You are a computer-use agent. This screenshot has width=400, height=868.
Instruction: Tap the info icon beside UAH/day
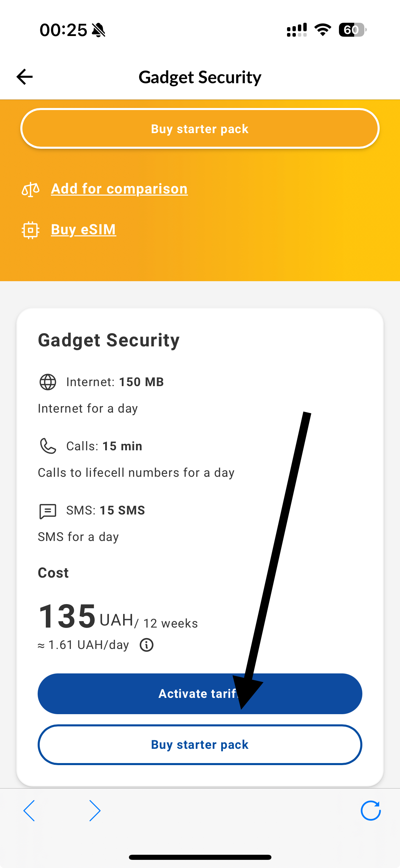click(147, 645)
